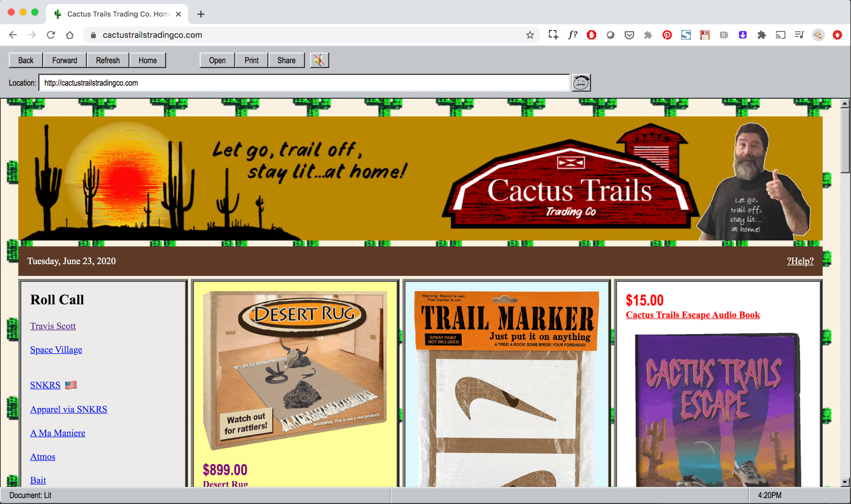
Task: Click the pizza profile avatar
Action: pyautogui.click(x=818, y=35)
